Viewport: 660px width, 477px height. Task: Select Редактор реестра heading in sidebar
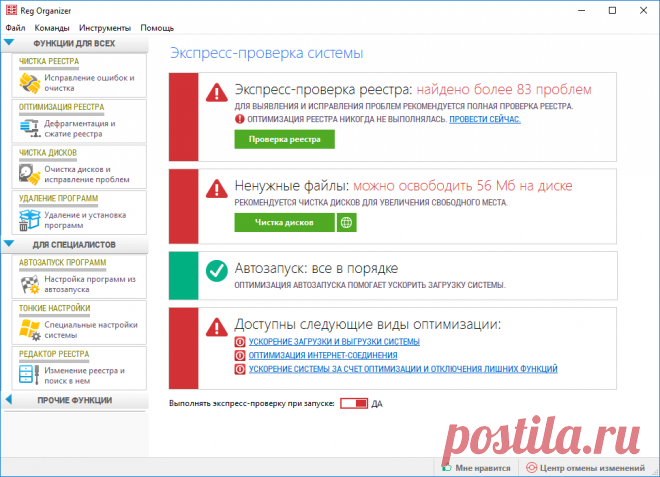pos(54,354)
